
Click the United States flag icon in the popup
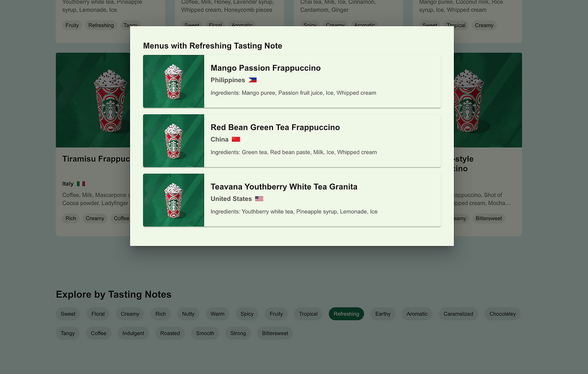[259, 199]
